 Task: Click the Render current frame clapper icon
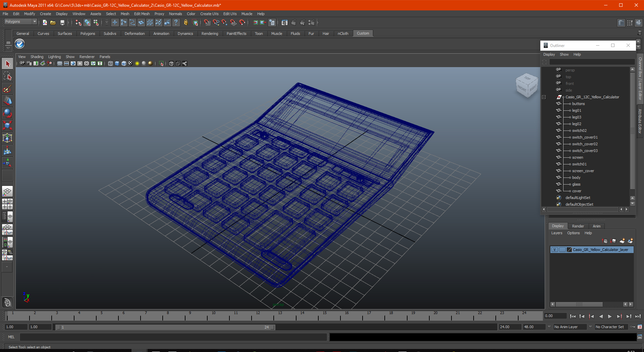(x=293, y=22)
